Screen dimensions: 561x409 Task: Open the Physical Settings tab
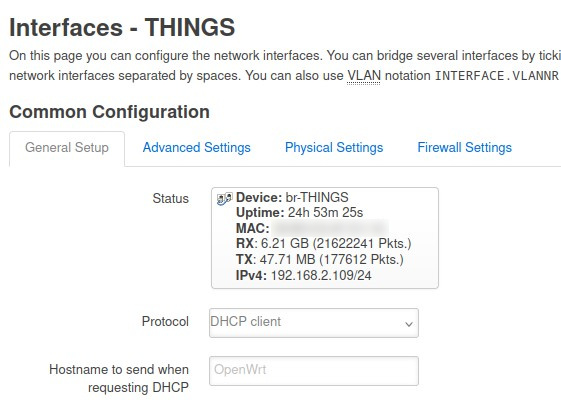(x=334, y=148)
